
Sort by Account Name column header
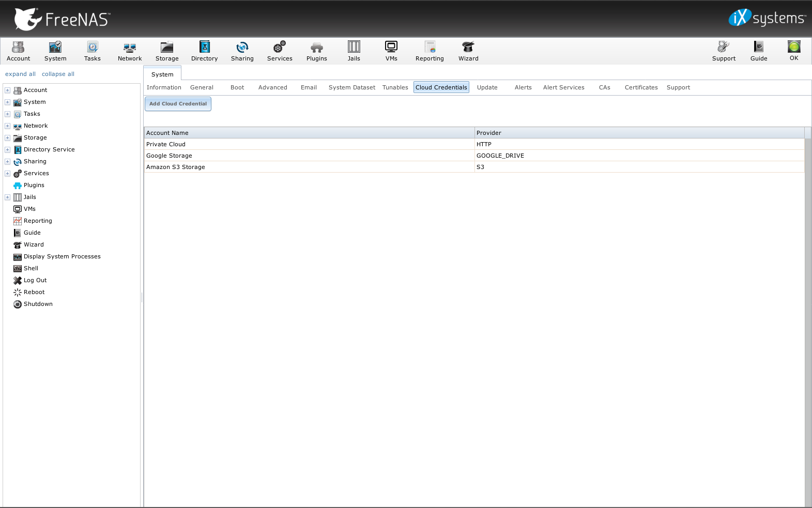[309, 133]
